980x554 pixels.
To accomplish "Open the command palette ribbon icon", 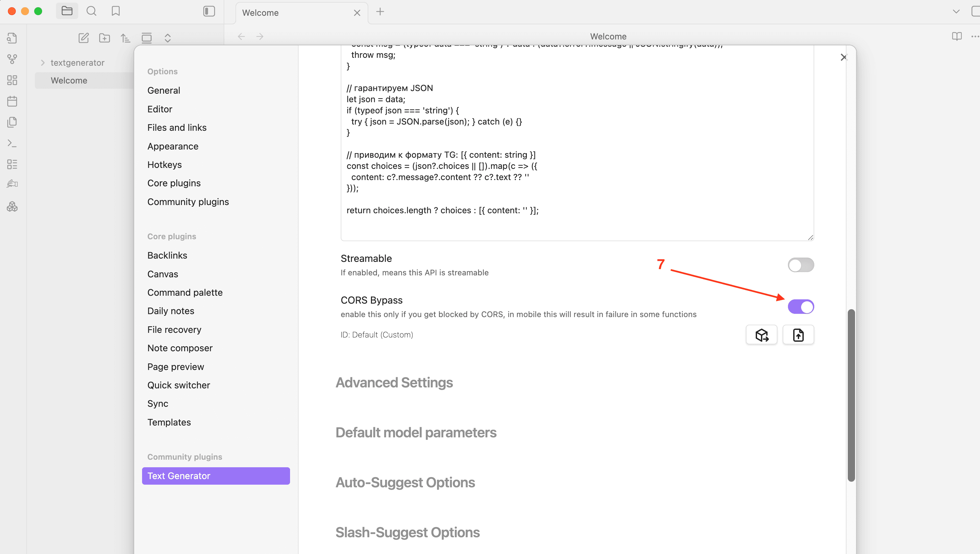I will click(x=12, y=144).
